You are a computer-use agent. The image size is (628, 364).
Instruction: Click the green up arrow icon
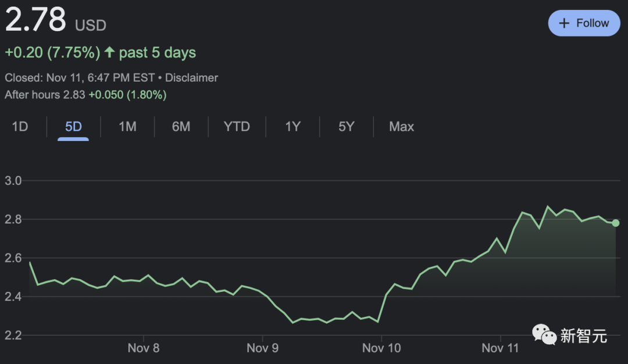click(x=109, y=52)
